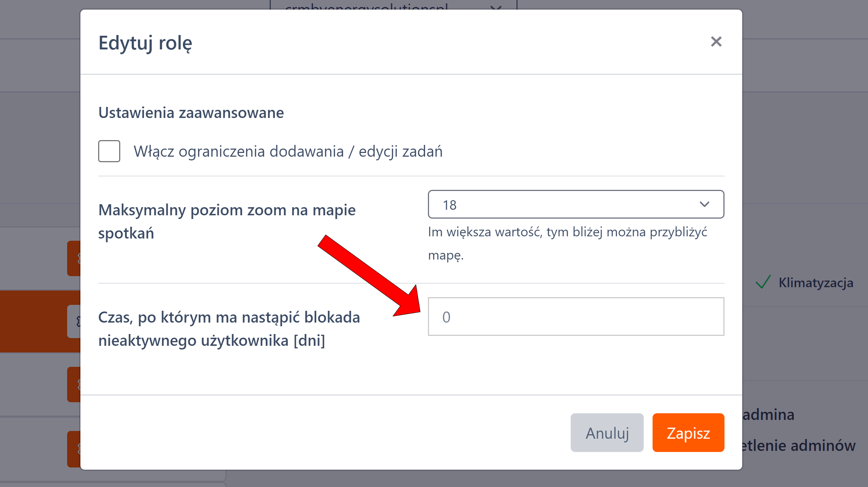The height and width of the screenshot is (487, 868).
Task: Click the 'etlenie adminów' text behind the dialog
Action: click(798, 446)
